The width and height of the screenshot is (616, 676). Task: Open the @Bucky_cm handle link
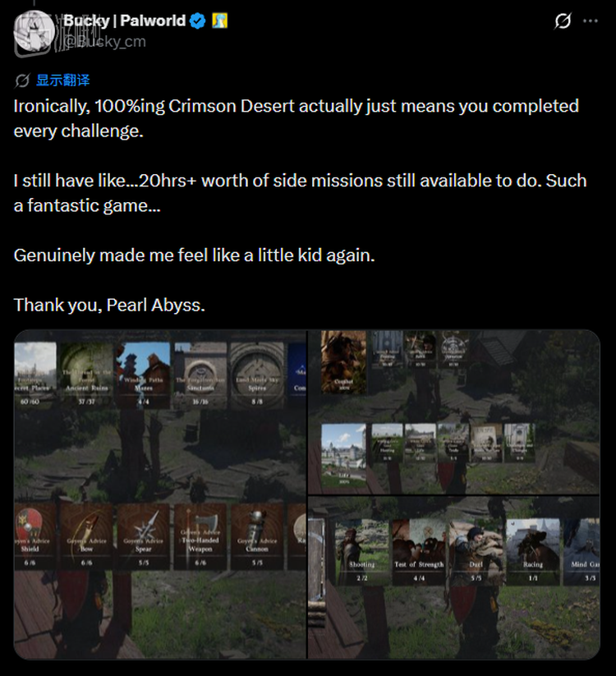[x=105, y=42]
